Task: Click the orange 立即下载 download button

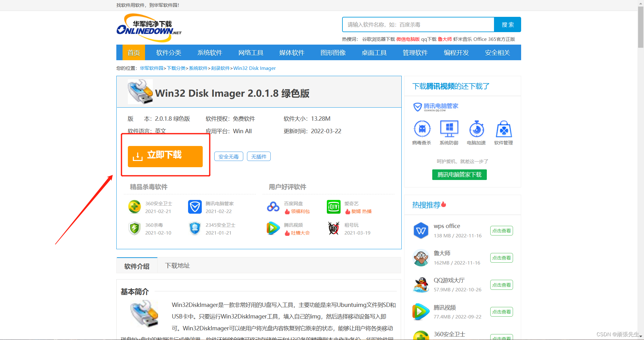Action: [165, 156]
